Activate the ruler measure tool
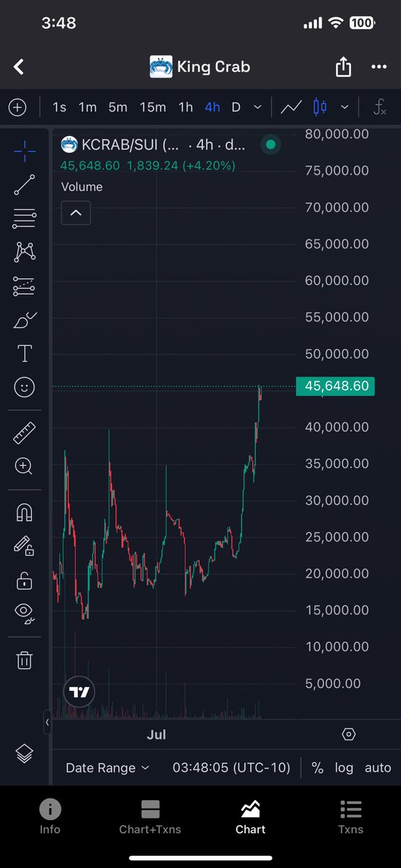The height and width of the screenshot is (868, 401). [25, 433]
